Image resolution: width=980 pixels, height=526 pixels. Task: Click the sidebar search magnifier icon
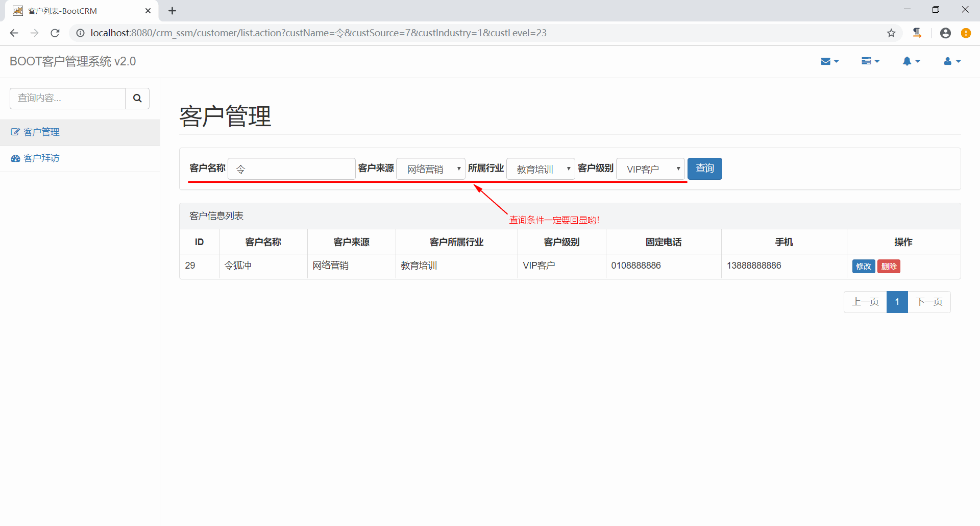(x=137, y=98)
